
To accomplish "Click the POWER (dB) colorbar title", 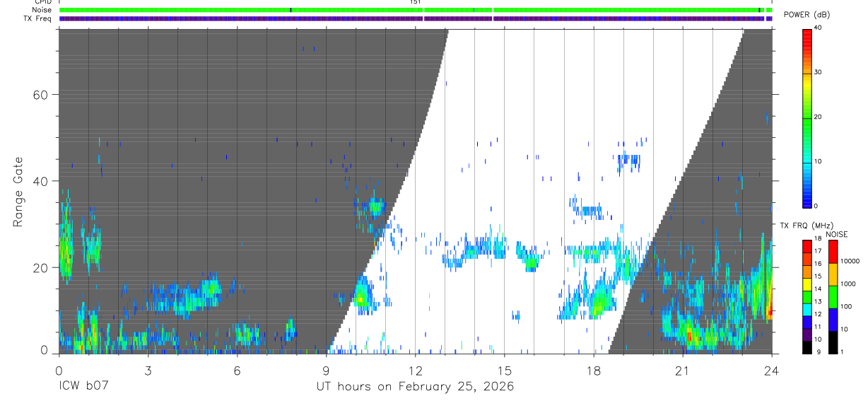I will [x=807, y=15].
